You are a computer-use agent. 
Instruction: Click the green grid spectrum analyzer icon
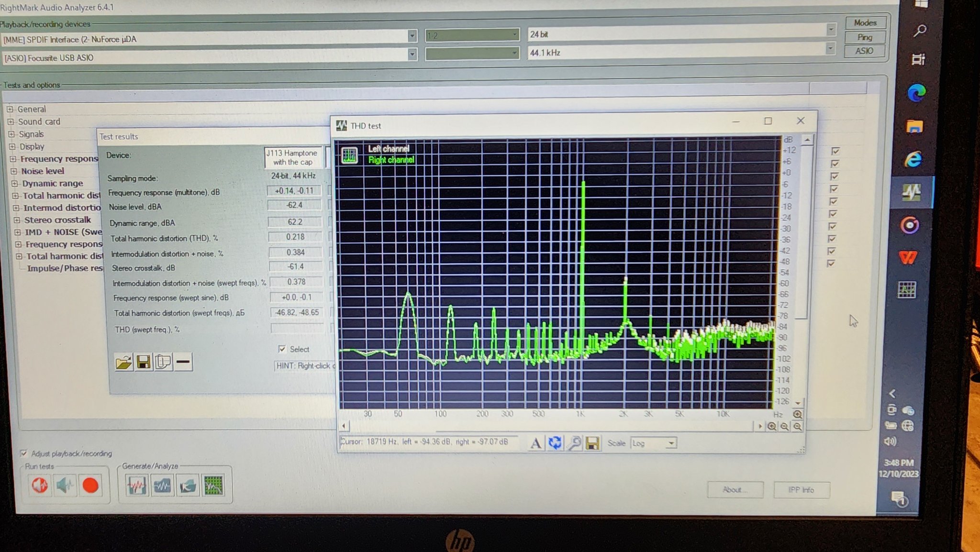(x=213, y=486)
